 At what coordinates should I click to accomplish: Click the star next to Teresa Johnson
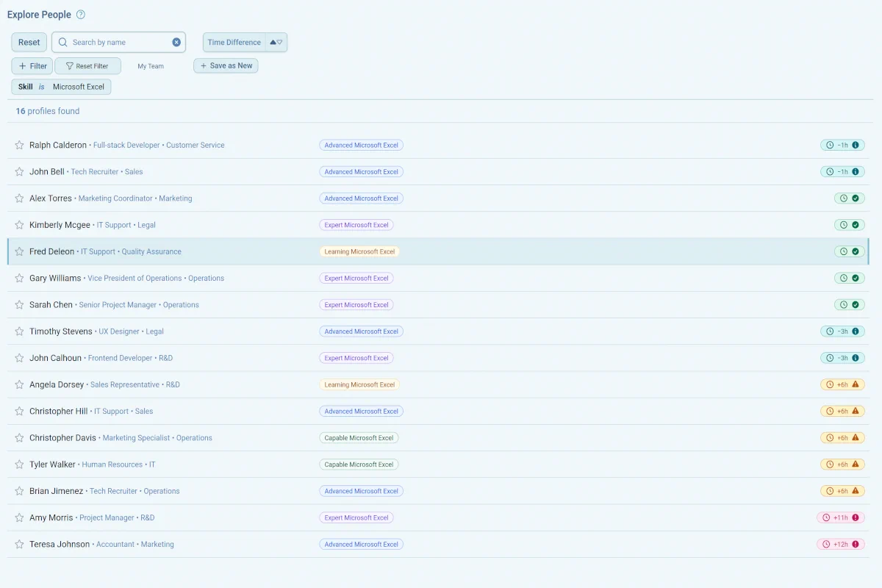click(x=20, y=545)
